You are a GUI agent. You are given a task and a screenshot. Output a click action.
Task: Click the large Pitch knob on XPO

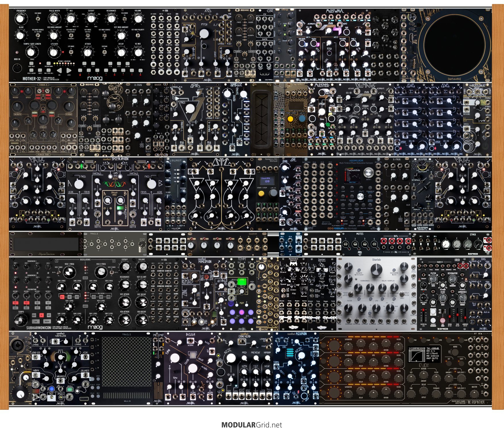tap(204, 34)
